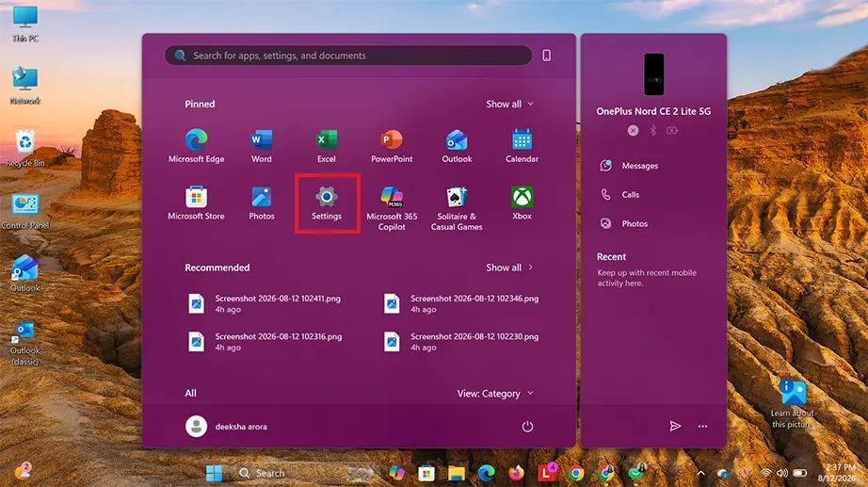This screenshot has height=487, width=868.
Task: Open the Network desktop icon
Action: [25, 86]
